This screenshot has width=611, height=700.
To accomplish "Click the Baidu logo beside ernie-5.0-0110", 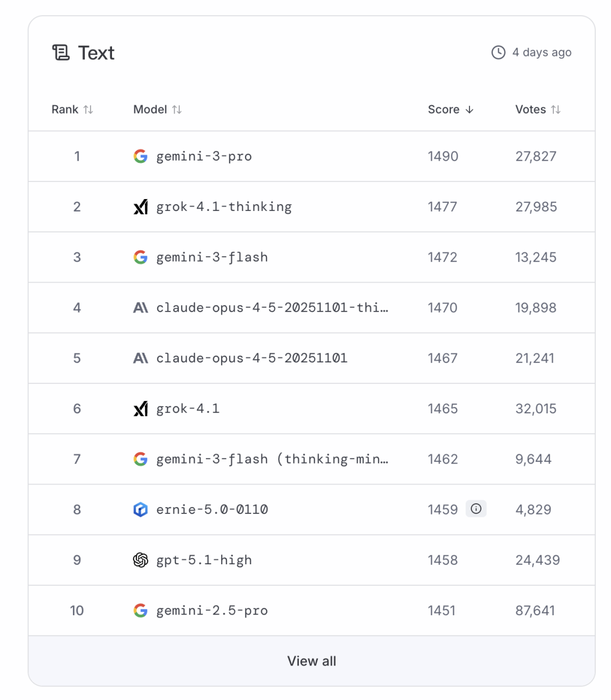I will point(140,510).
